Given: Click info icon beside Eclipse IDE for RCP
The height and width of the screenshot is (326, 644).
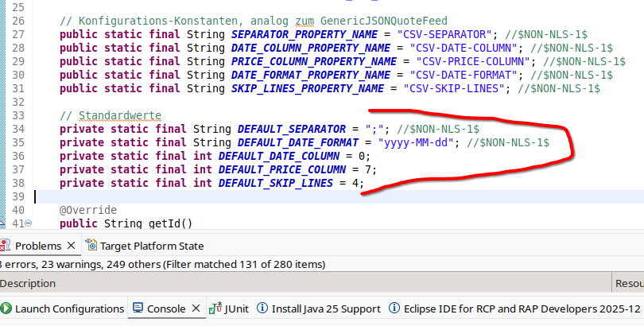Looking at the screenshot, I should click(x=395, y=309).
